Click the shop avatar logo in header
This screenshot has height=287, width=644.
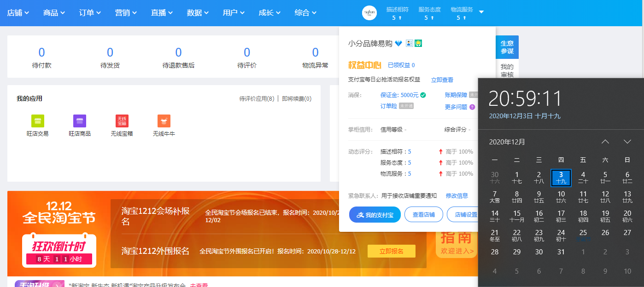[x=369, y=13]
